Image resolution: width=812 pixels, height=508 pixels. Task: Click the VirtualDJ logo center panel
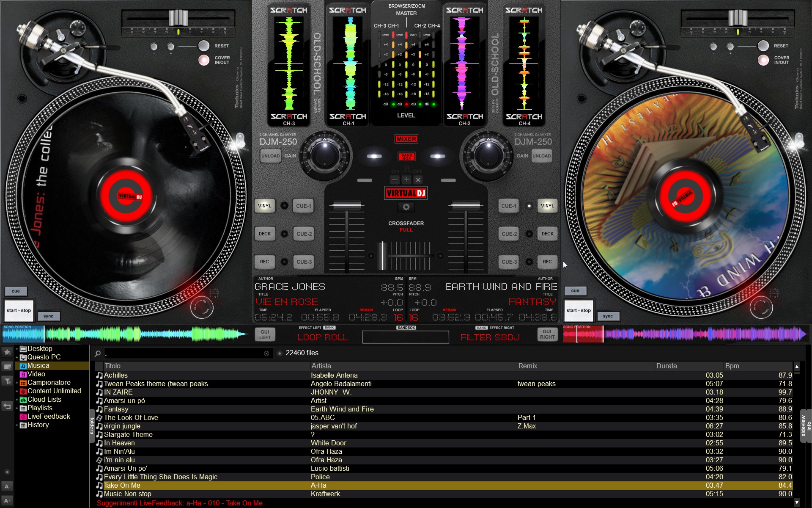406,193
